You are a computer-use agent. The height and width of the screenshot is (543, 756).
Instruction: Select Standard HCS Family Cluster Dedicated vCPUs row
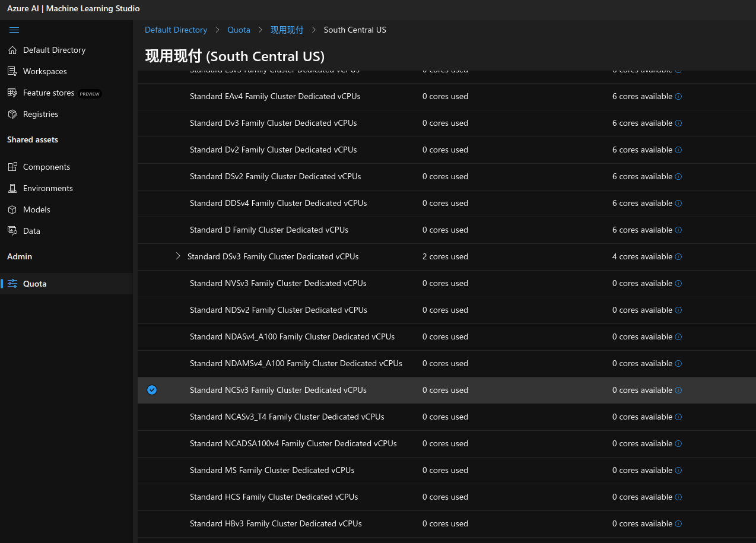pos(447,497)
